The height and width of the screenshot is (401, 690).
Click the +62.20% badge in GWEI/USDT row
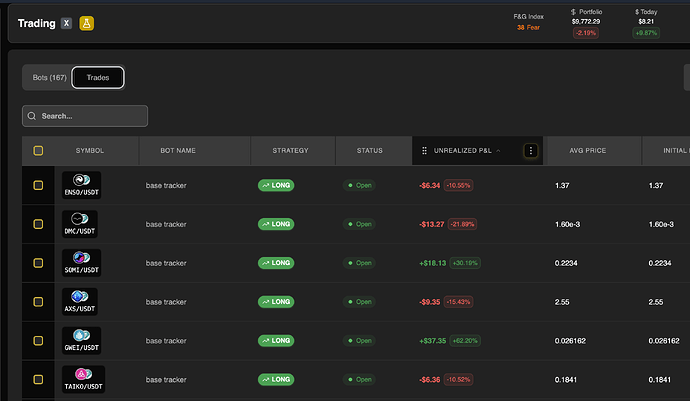click(x=465, y=341)
